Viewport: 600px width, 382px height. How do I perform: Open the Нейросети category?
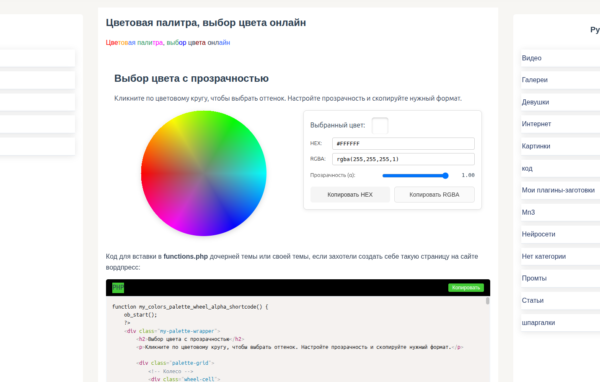click(x=538, y=234)
